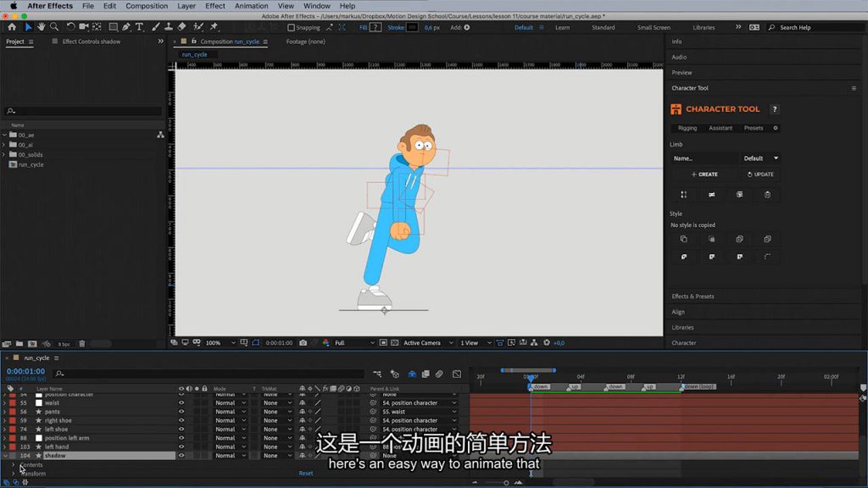Screen dimensions: 868x488
Task: Open Character Tool help question mark
Action: point(775,109)
